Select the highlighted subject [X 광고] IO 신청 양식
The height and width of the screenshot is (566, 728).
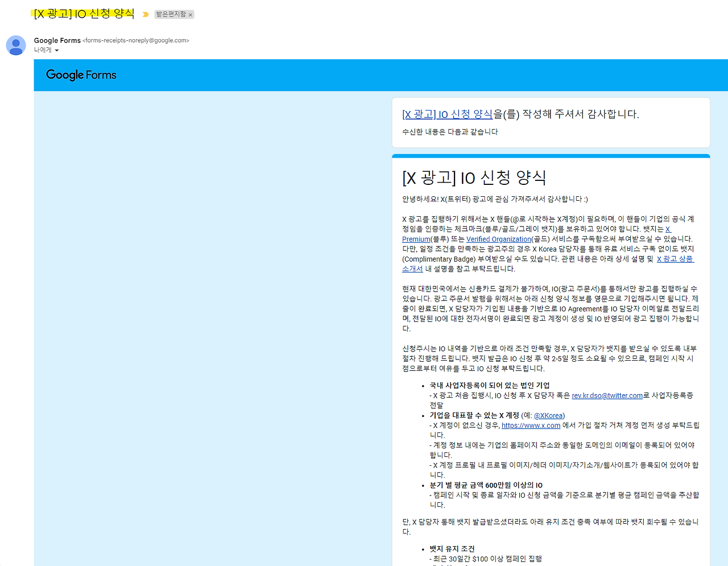pyautogui.click(x=83, y=13)
